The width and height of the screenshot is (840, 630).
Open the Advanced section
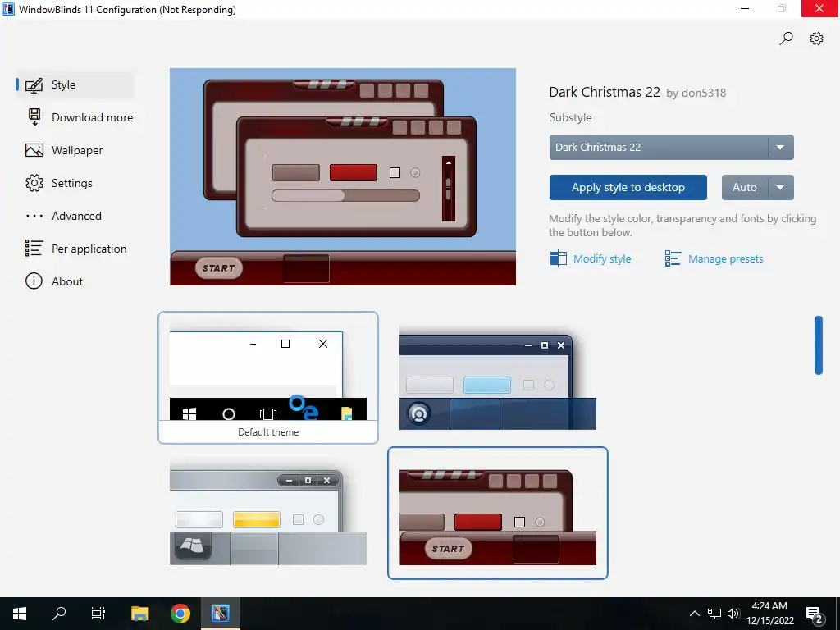[x=75, y=216]
